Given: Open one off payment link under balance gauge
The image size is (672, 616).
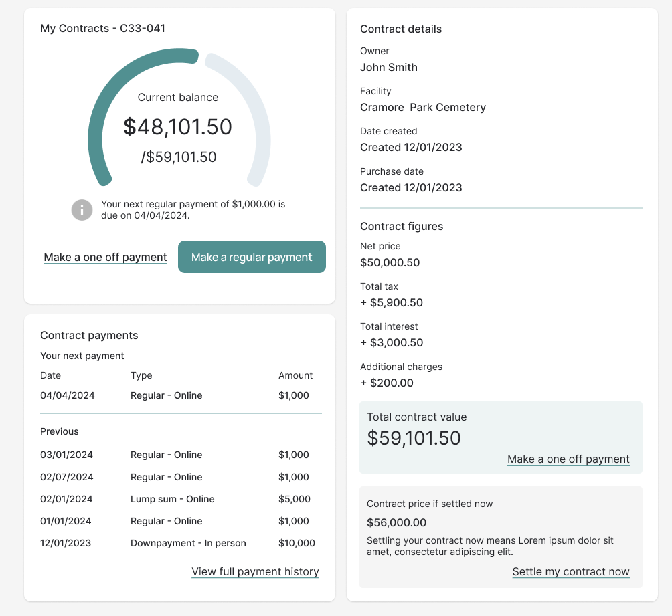Looking at the screenshot, I should (105, 258).
